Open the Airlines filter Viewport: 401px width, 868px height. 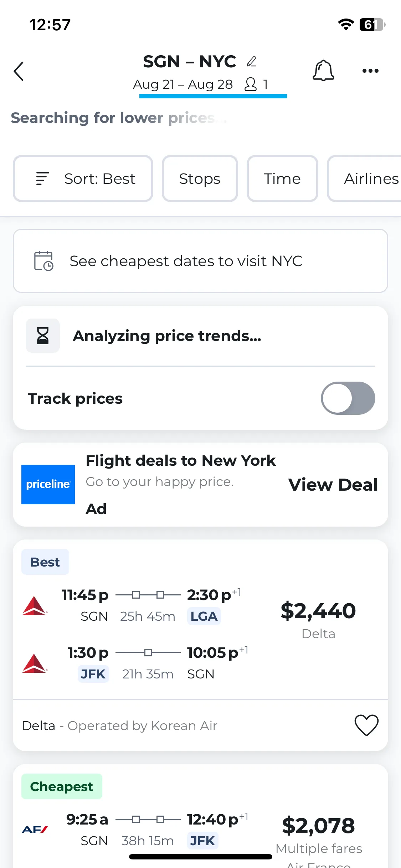point(364,179)
